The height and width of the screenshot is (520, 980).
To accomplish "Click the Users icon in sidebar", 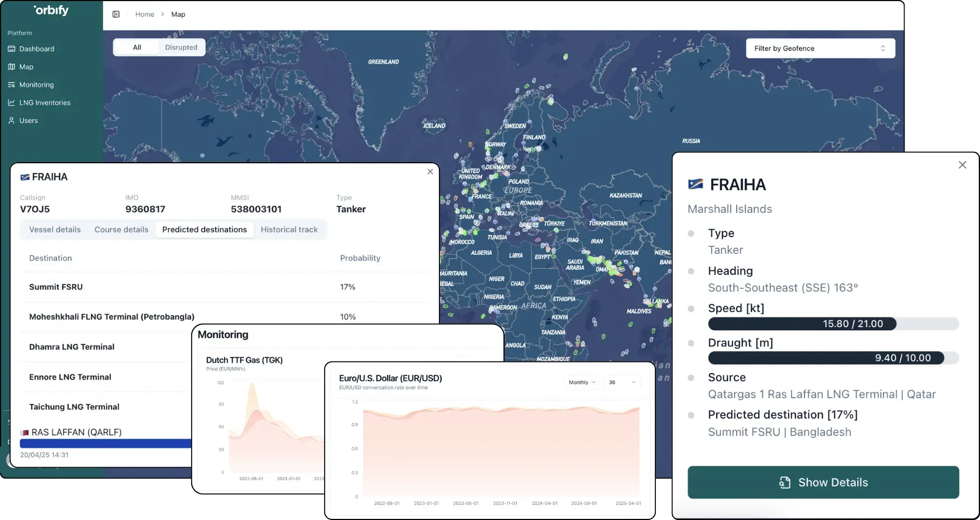I will pos(11,121).
